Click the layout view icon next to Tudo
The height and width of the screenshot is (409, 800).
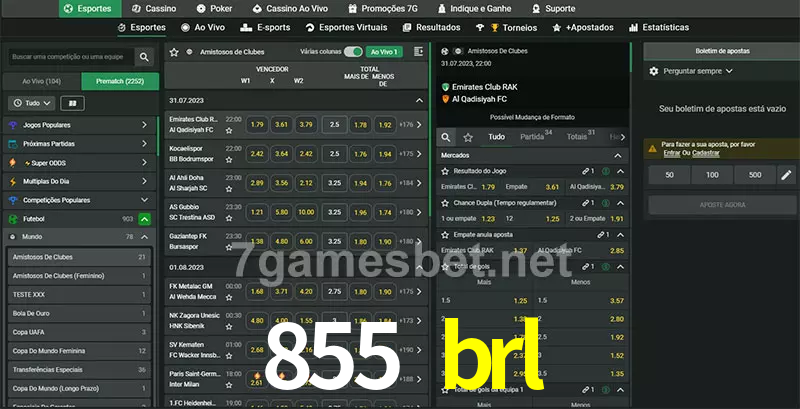point(72,103)
